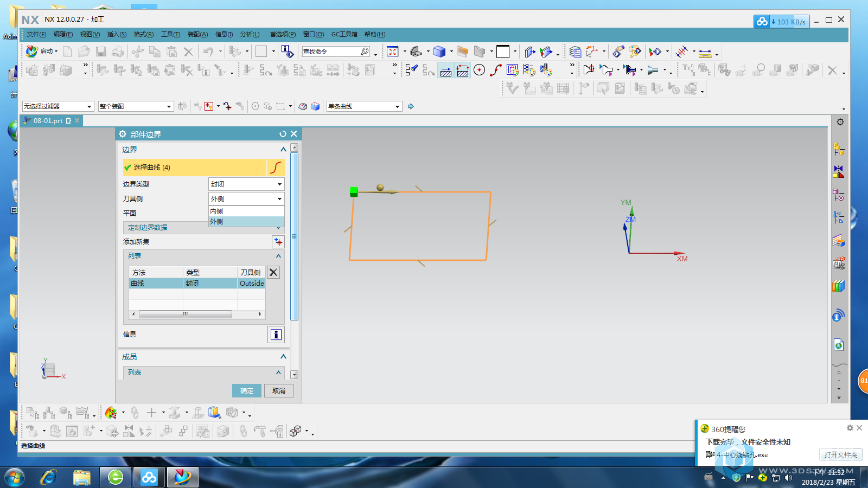
Task: Select the Point circle icon
Action: (479, 69)
